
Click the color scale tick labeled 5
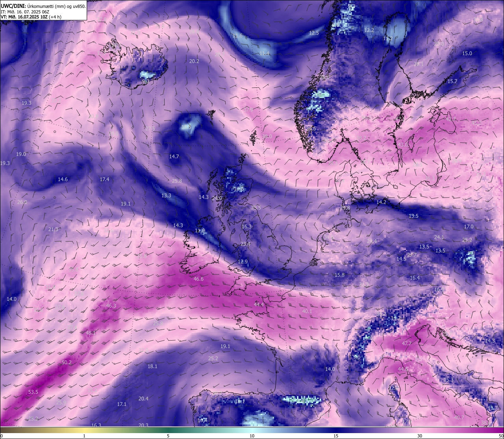tap(168, 435)
